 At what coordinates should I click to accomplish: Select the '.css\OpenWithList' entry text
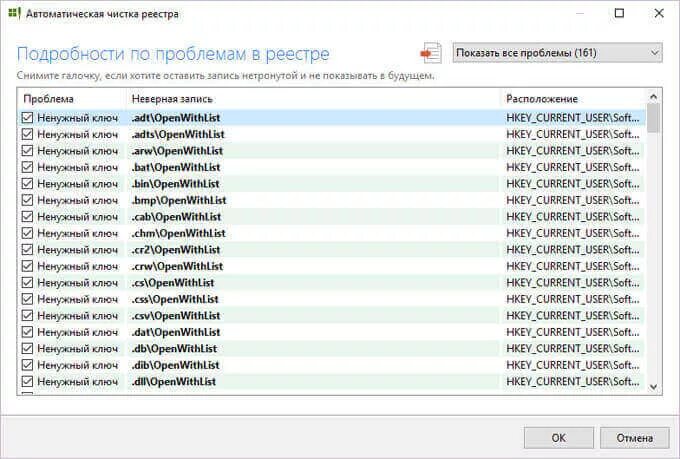(175, 299)
